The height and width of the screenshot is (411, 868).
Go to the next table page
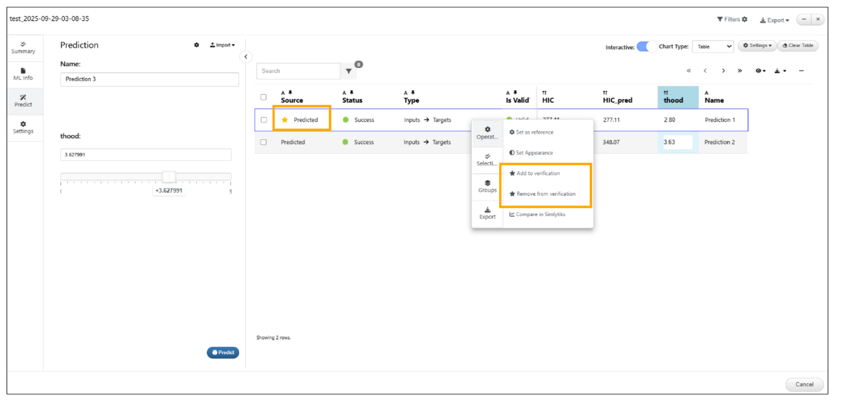click(723, 71)
